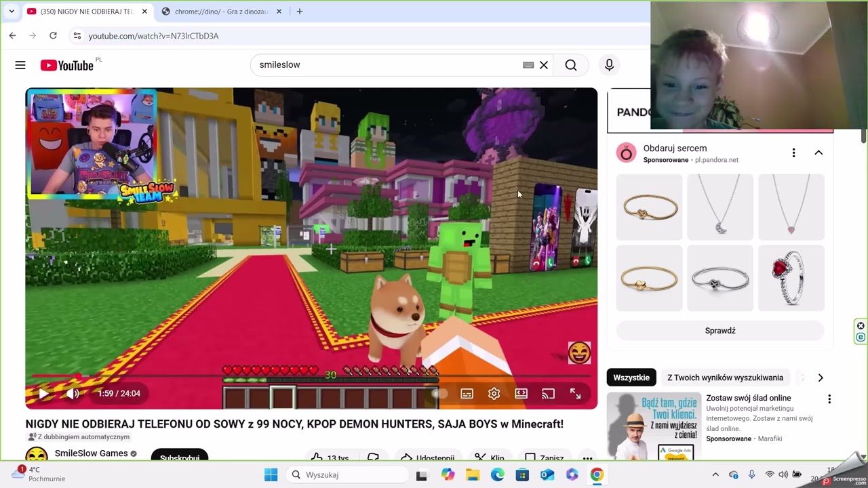Go to the YouTube home logo
This screenshot has width=868, height=488.
tap(66, 65)
